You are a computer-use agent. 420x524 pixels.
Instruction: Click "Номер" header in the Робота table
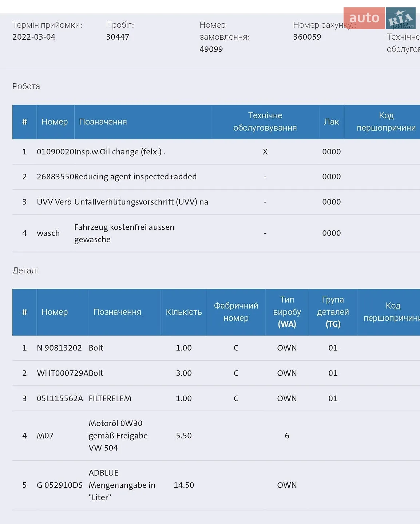click(55, 122)
